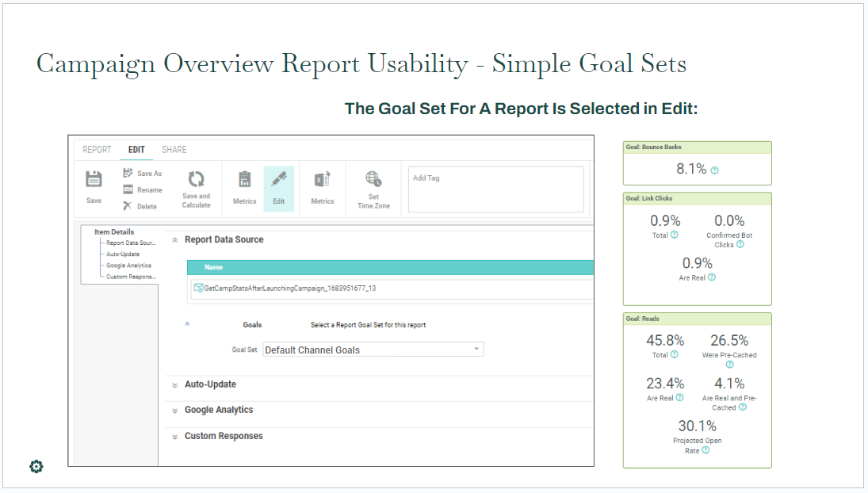The width and height of the screenshot is (868, 493).
Task: Click the Metrics Excel export icon
Action: pos(322,180)
